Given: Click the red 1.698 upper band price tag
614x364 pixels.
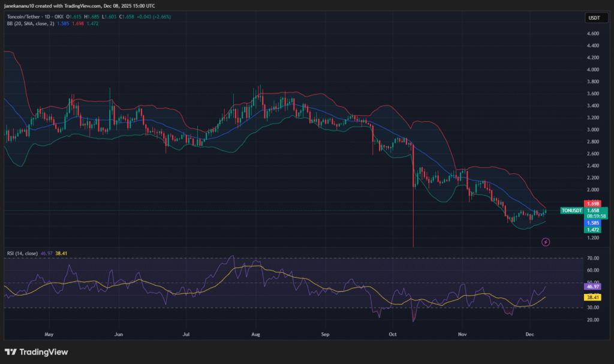Looking at the screenshot, I should click(x=592, y=204).
